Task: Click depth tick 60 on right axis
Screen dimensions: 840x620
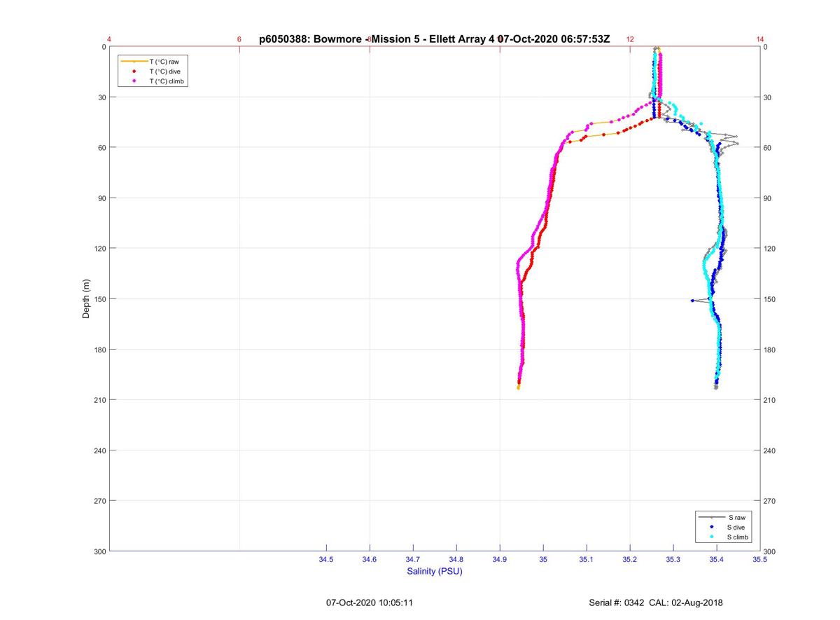Action: 768,148
